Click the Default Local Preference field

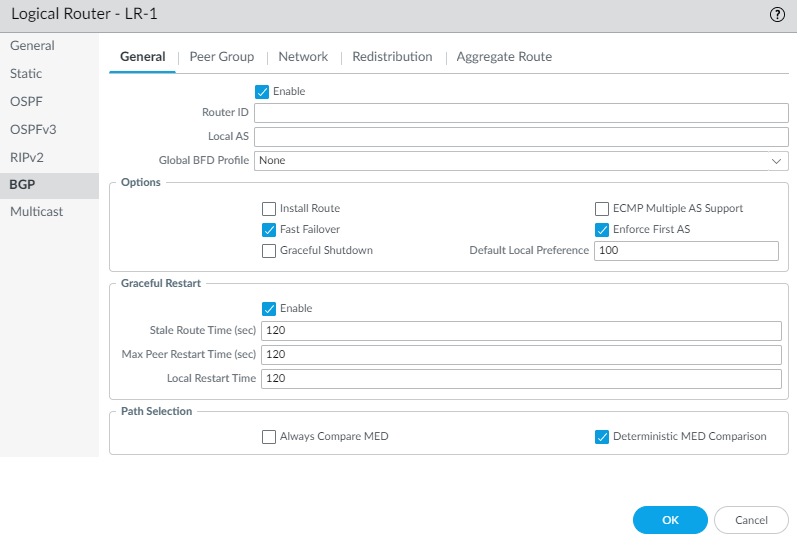pos(686,251)
